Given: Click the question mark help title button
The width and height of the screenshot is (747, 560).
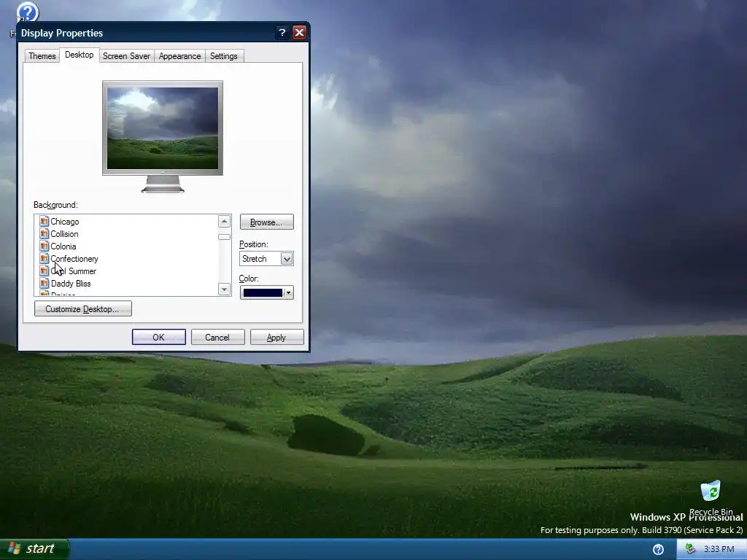Looking at the screenshot, I should tap(282, 32).
